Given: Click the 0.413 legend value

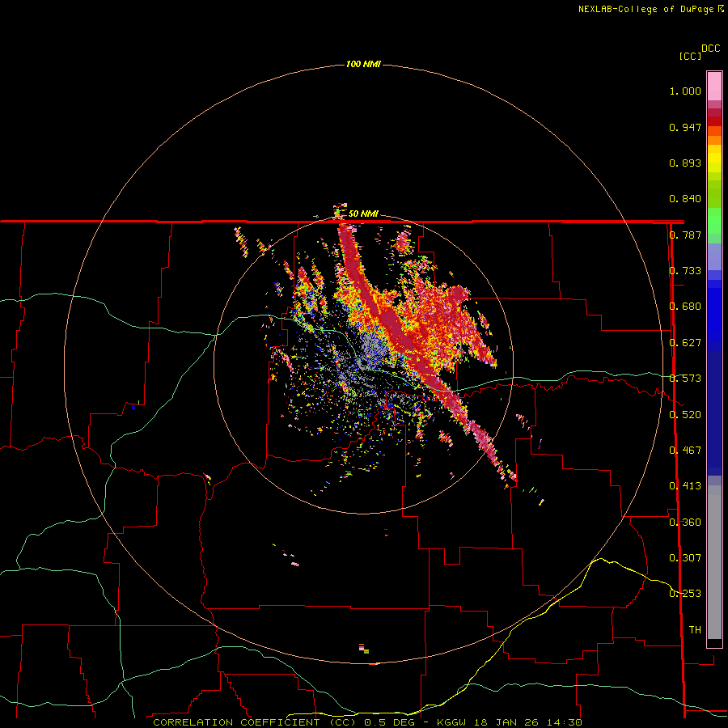Looking at the screenshot, I should tap(685, 486).
